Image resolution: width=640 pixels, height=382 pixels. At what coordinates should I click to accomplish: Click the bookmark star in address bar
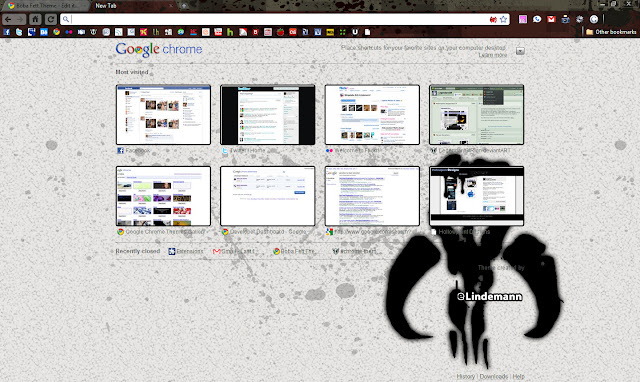(503, 19)
